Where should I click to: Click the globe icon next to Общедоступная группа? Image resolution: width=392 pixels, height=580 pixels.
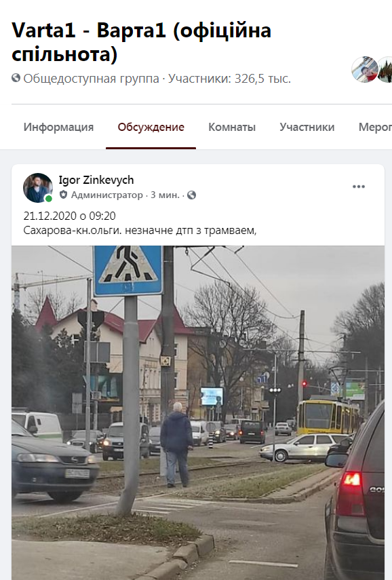pyautogui.click(x=16, y=78)
